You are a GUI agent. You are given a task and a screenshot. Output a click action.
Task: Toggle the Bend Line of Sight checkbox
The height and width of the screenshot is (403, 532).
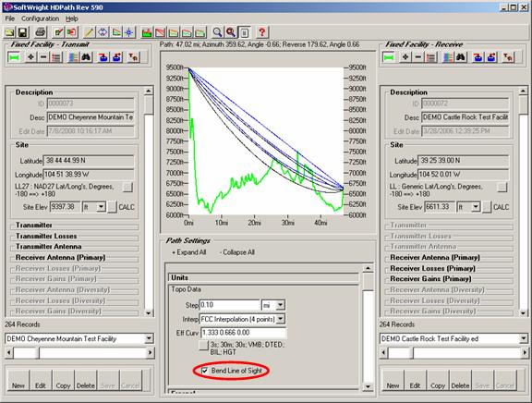point(205,371)
